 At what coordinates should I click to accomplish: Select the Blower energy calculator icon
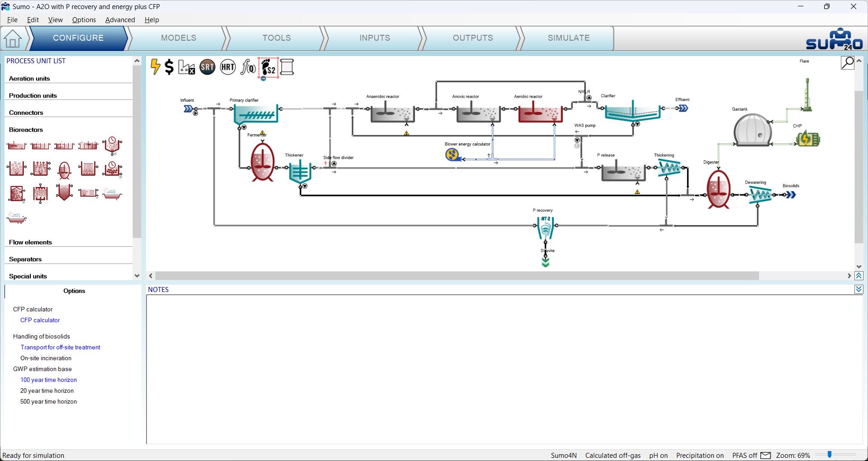tap(453, 155)
